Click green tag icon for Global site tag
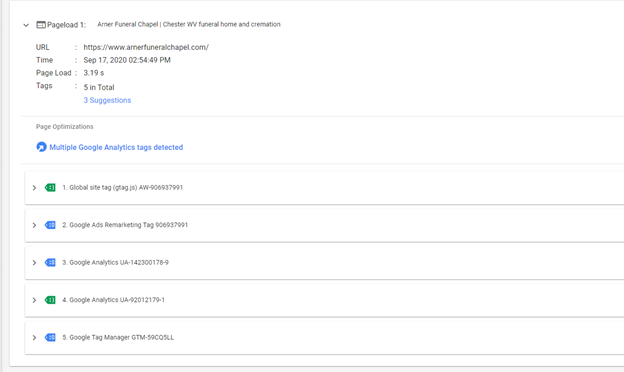The width and height of the screenshot is (624, 372). [50, 187]
